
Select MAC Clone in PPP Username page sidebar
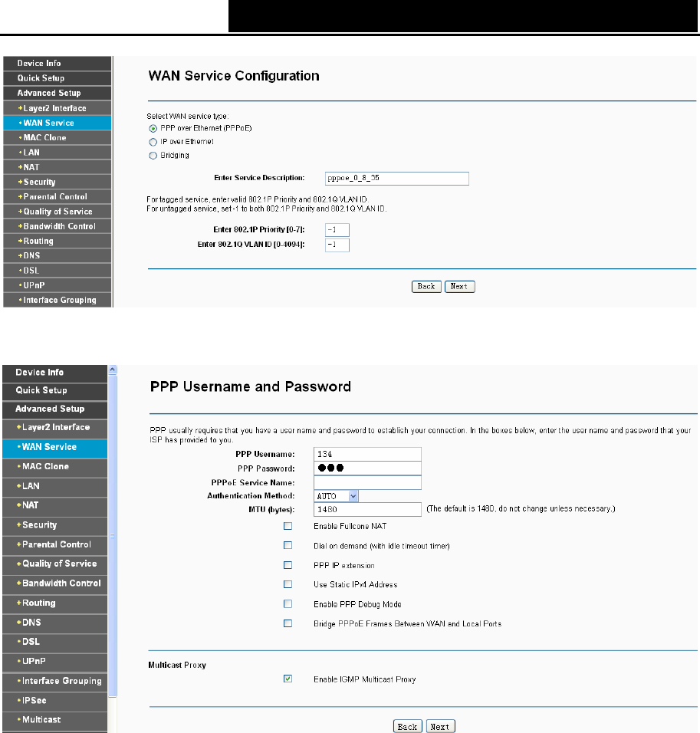point(54,466)
